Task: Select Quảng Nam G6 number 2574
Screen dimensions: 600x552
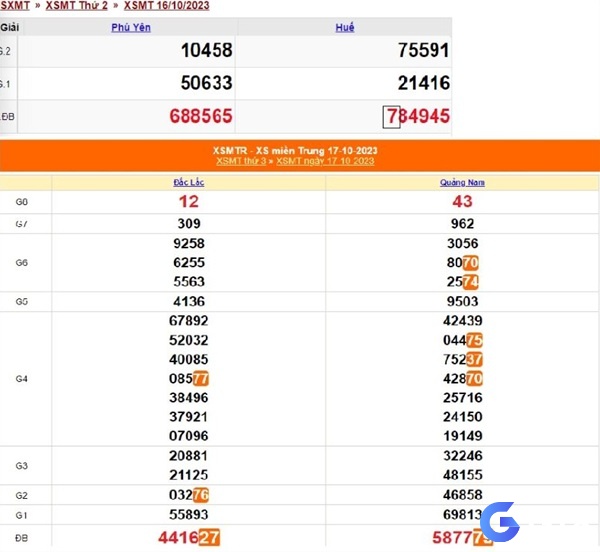Action: click(462, 282)
